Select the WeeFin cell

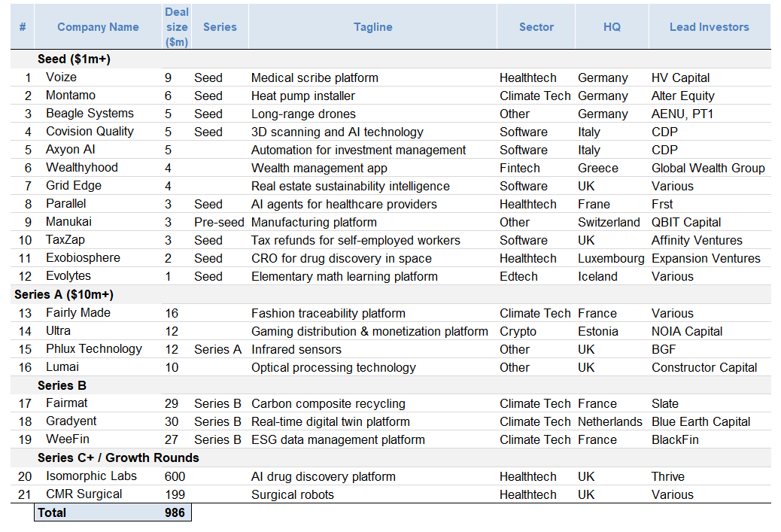click(x=68, y=439)
